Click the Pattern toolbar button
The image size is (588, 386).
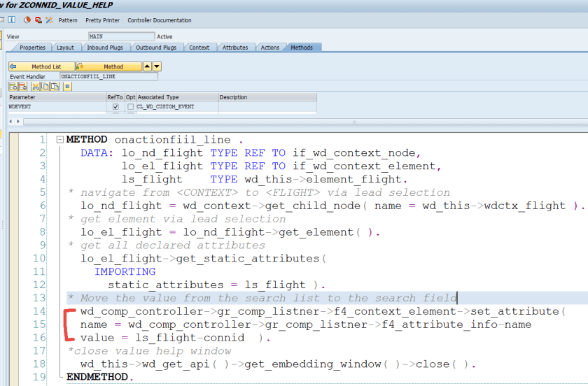(x=68, y=20)
